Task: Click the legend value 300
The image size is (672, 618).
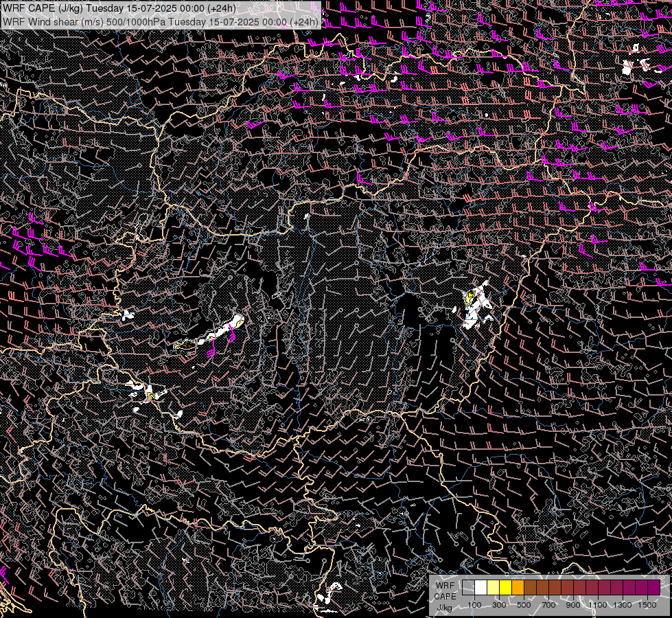Action: (x=499, y=605)
